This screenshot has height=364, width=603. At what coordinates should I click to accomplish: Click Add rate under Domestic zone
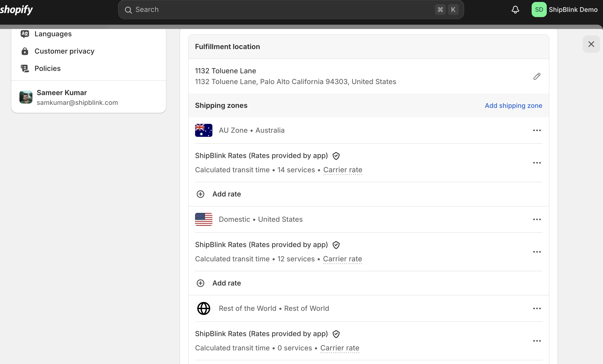226,283
